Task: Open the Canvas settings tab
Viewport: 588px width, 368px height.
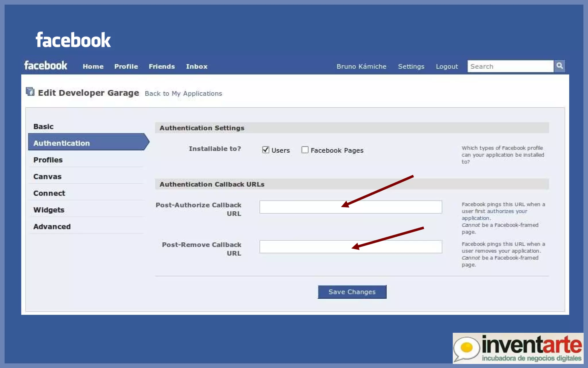Action: pos(47,177)
